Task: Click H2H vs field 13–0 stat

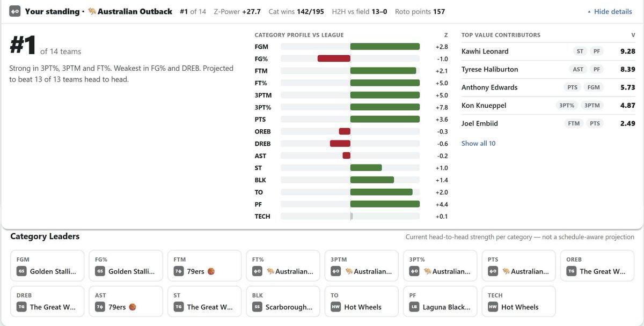Action: [x=360, y=11]
